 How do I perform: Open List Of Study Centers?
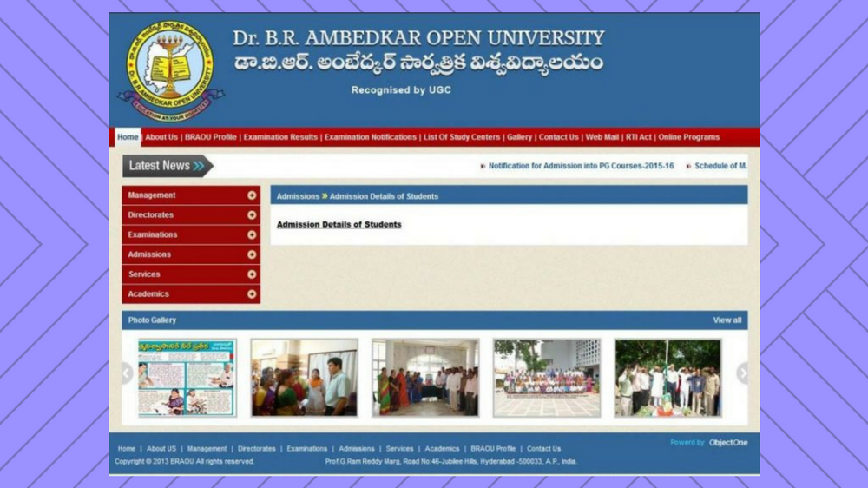point(462,137)
